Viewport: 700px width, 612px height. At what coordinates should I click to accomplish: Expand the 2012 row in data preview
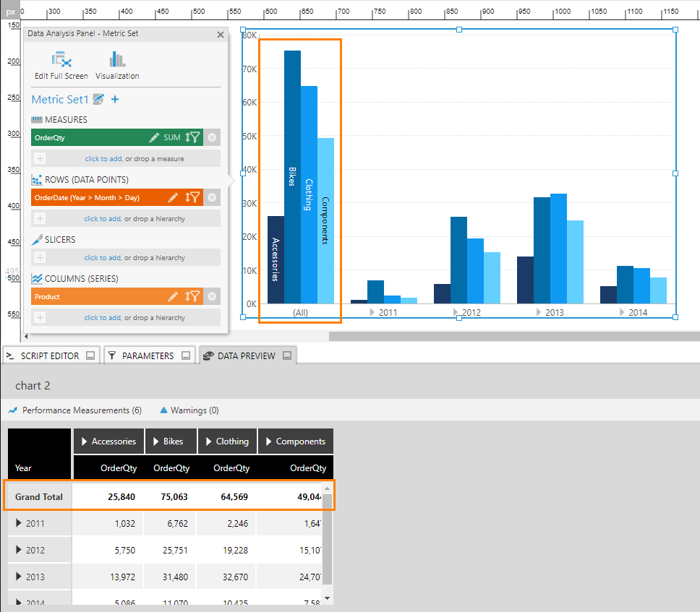tap(19, 550)
